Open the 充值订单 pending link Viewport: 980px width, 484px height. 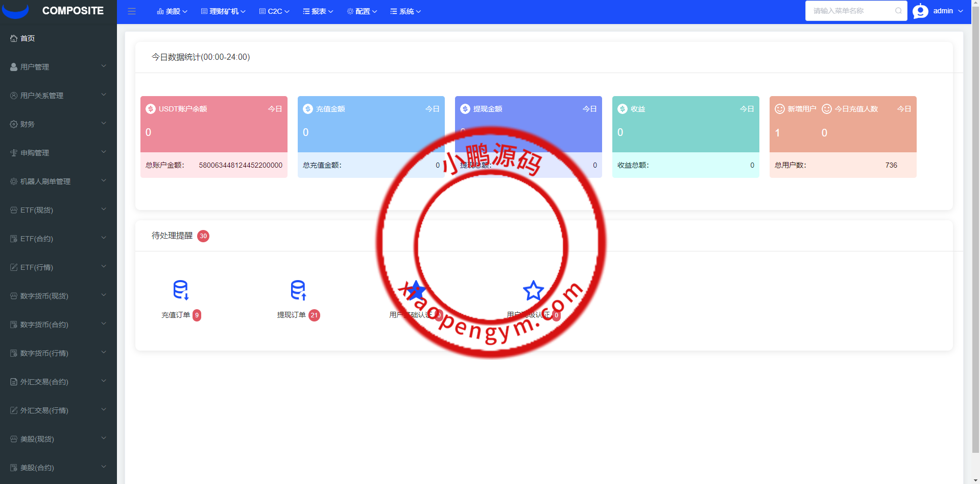176,315
